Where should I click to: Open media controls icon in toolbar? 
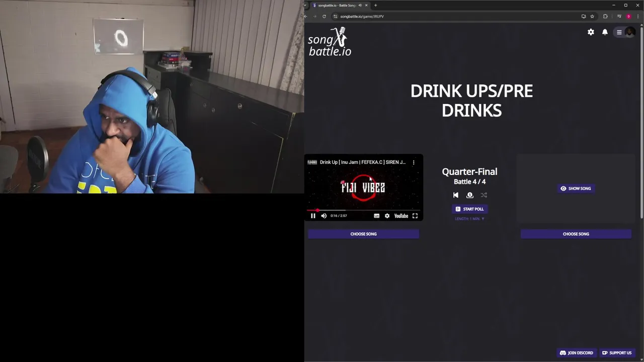[619, 16]
